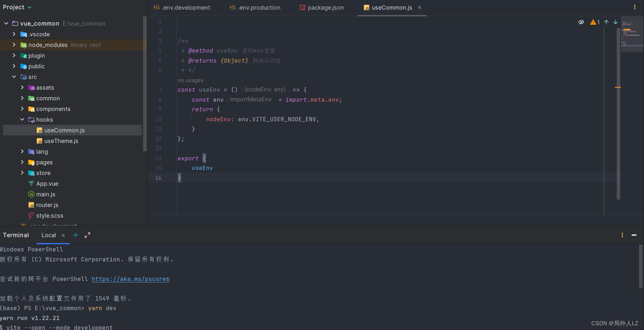
Task: Click the node_modules library folder icon
Action: click(x=23, y=45)
